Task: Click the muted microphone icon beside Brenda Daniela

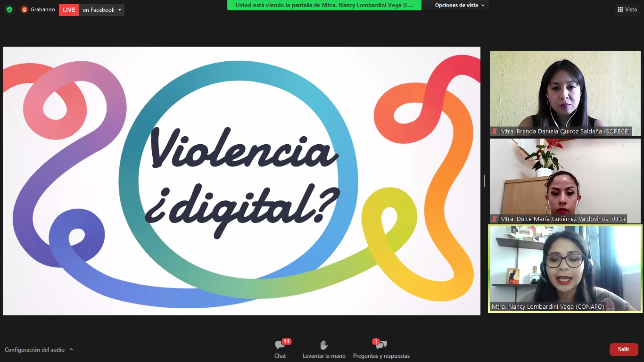Action: tap(495, 132)
